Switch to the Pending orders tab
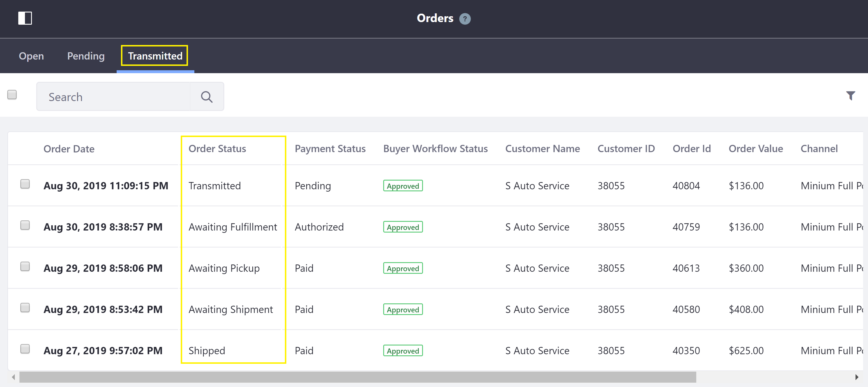This screenshot has width=868, height=387. [x=85, y=55]
